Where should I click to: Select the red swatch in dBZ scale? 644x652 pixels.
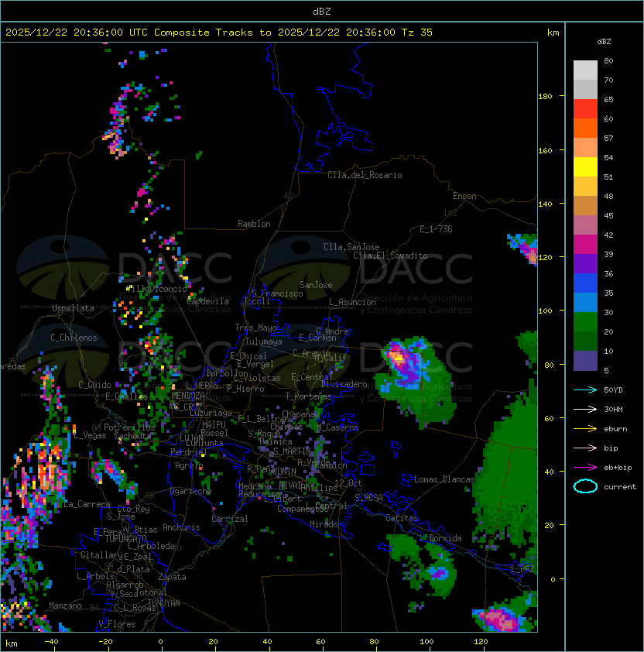585,109
